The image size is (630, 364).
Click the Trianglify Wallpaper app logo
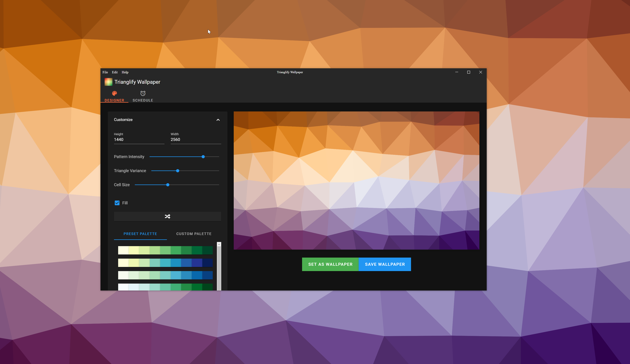[108, 82]
